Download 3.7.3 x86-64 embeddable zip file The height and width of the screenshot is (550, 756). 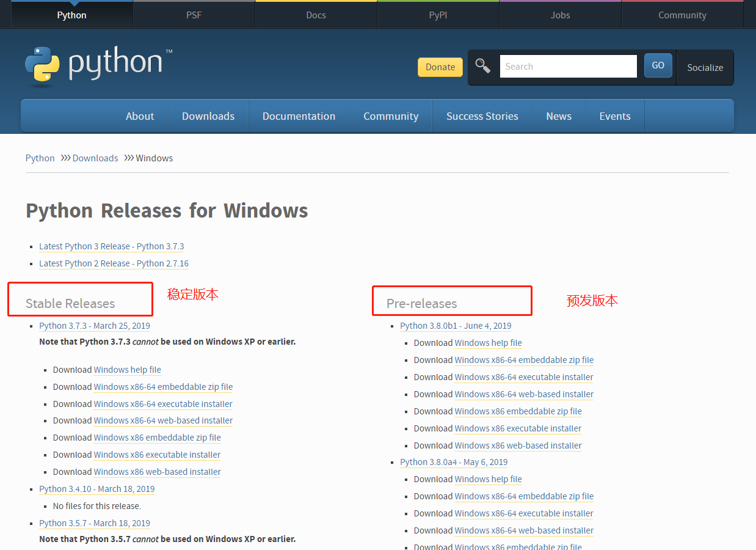point(163,387)
